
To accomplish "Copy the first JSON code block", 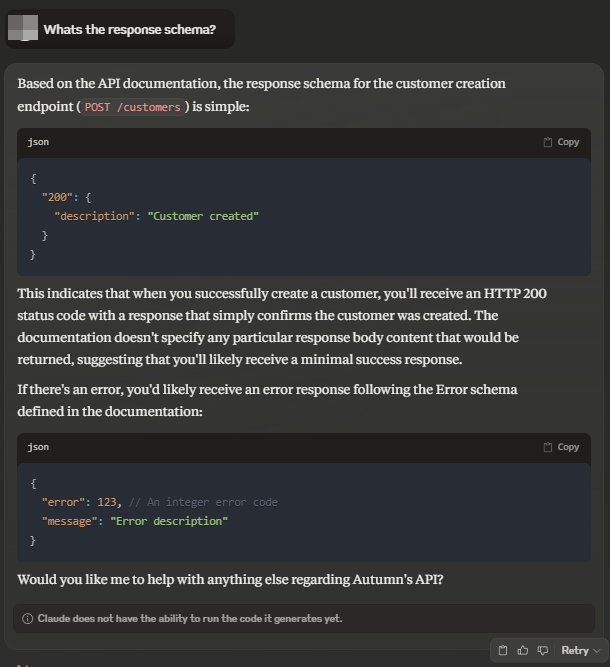I will click(x=561, y=142).
